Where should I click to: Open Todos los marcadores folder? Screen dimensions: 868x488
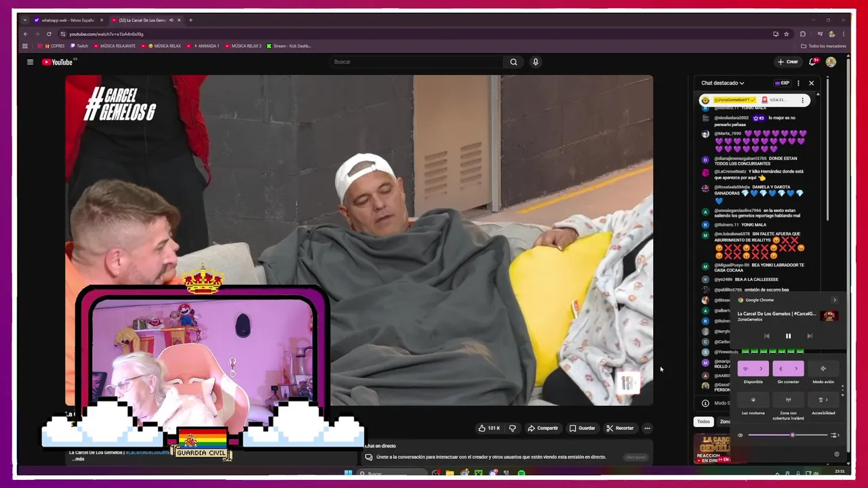point(823,46)
